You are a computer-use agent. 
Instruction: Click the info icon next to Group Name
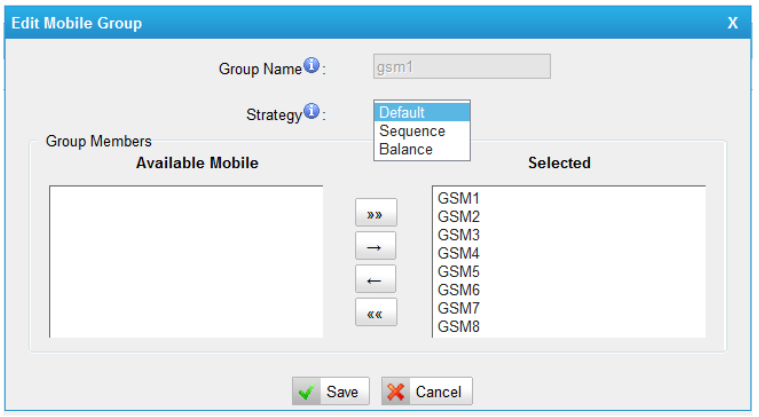[x=311, y=67]
